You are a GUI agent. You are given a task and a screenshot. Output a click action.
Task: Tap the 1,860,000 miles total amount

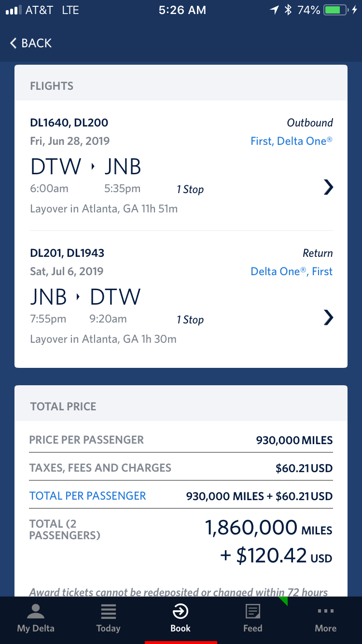click(x=269, y=528)
